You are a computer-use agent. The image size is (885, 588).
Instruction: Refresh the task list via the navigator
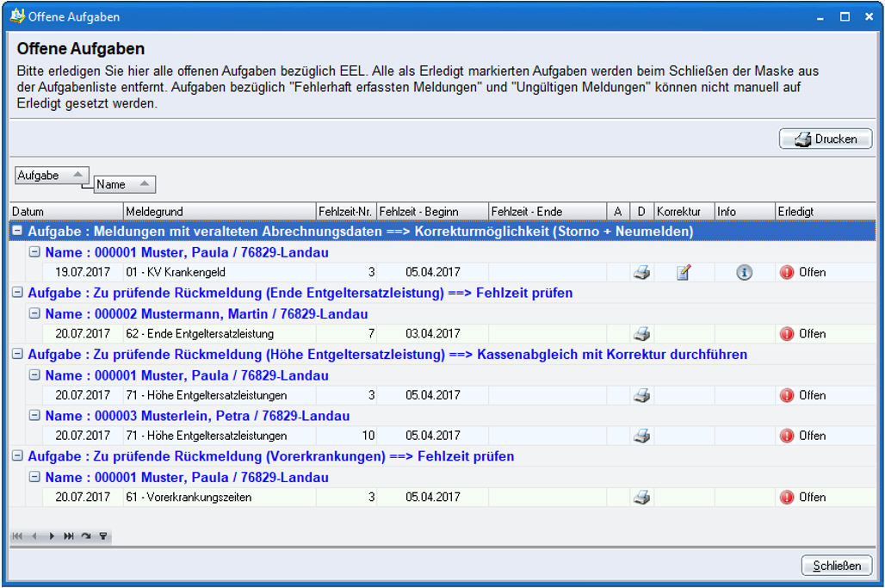(86, 536)
